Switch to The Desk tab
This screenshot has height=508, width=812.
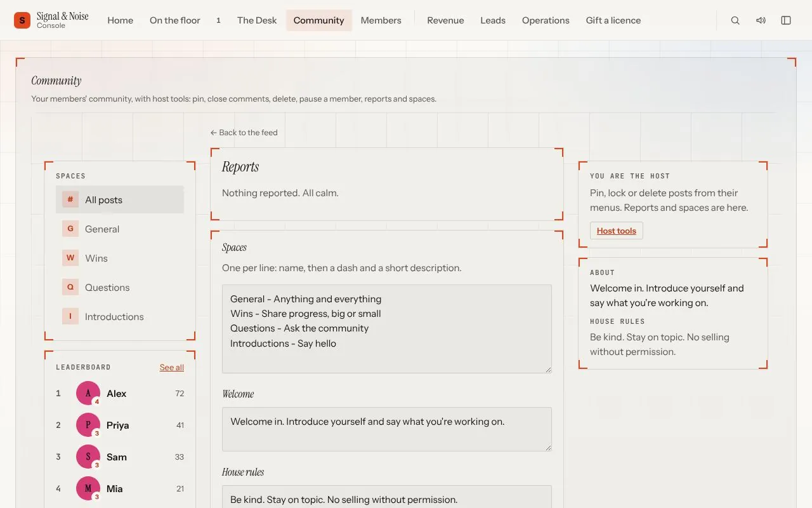pyautogui.click(x=257, y=20)
